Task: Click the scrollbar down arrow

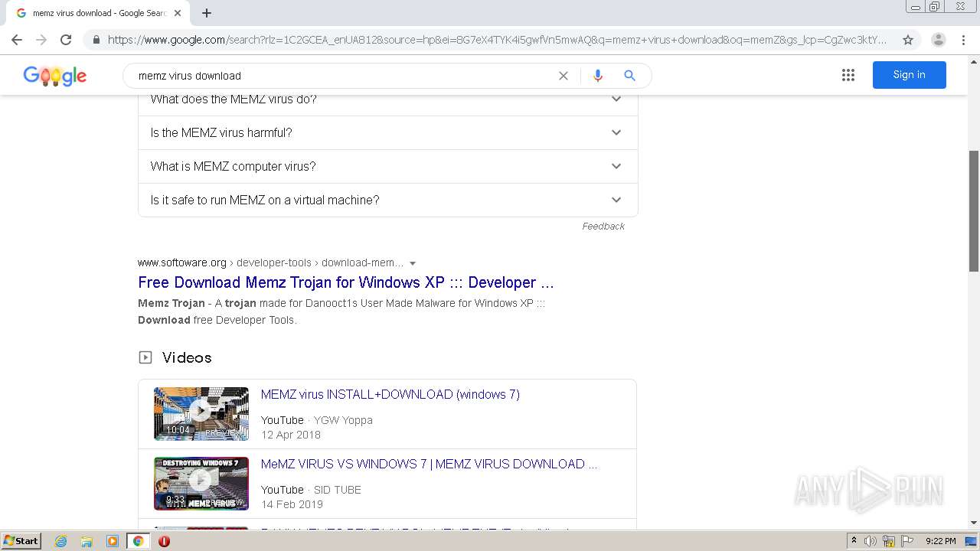Action: 974,523
